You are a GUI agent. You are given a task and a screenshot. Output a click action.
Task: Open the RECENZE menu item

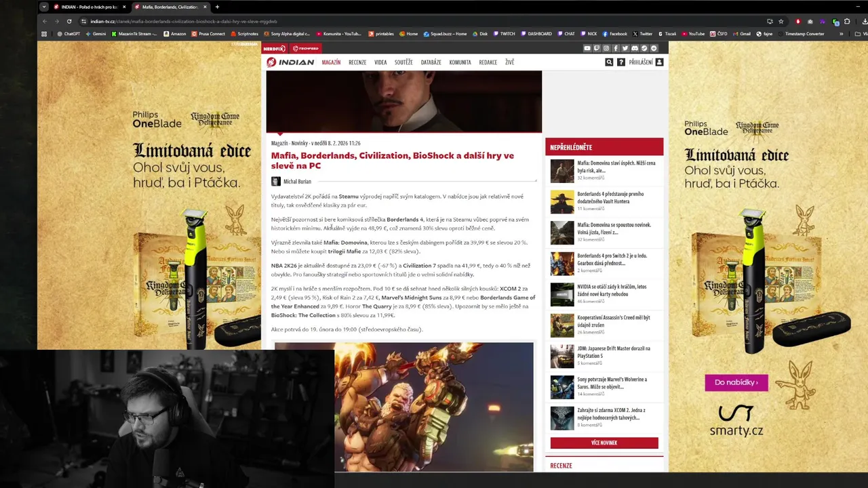click(x=357, y=62)
